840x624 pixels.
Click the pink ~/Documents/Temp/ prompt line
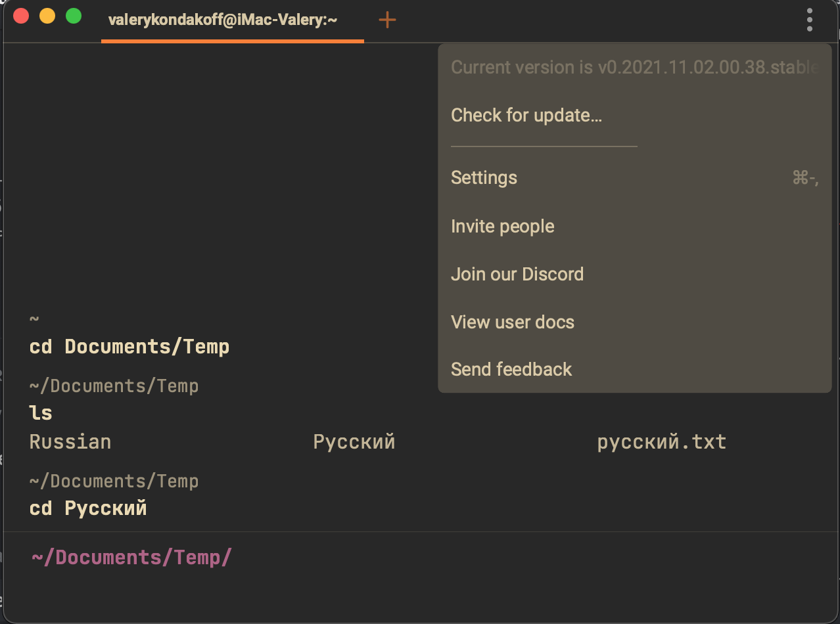tap(131, 556)
